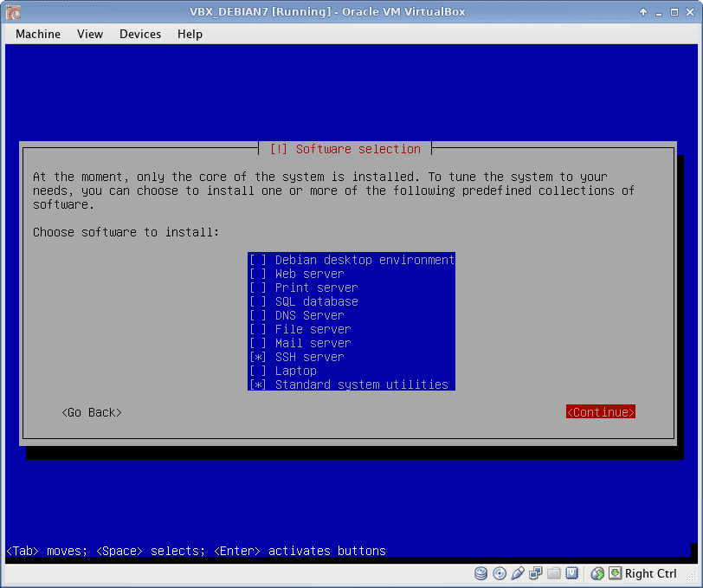Click the VirtualBox icon in the title bar

(x=13, y=11)
